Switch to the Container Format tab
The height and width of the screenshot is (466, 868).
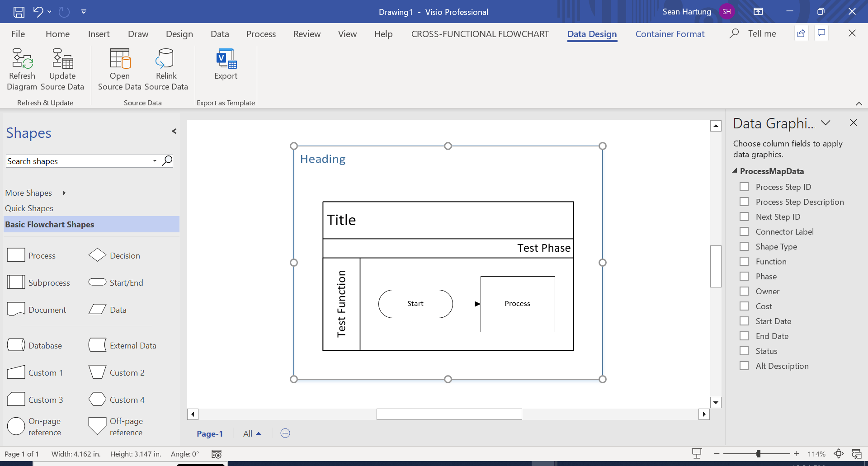tap(670, 34)
